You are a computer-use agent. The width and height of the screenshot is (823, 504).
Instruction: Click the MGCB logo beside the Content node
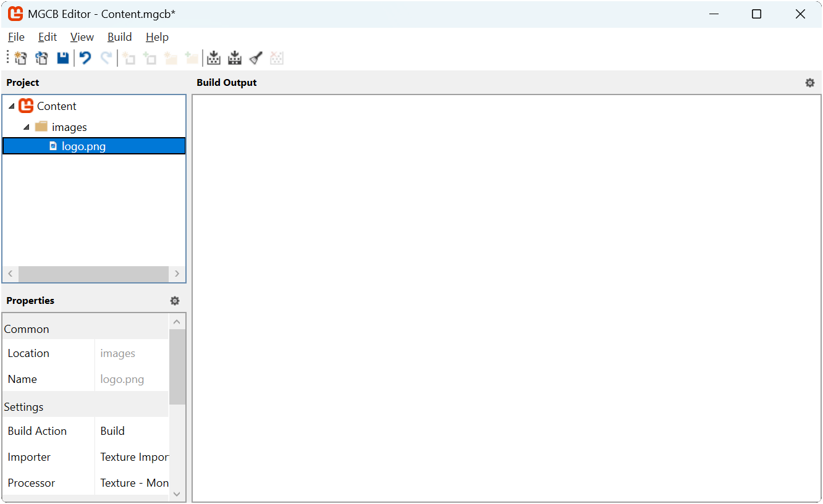[x=25, y=106]
